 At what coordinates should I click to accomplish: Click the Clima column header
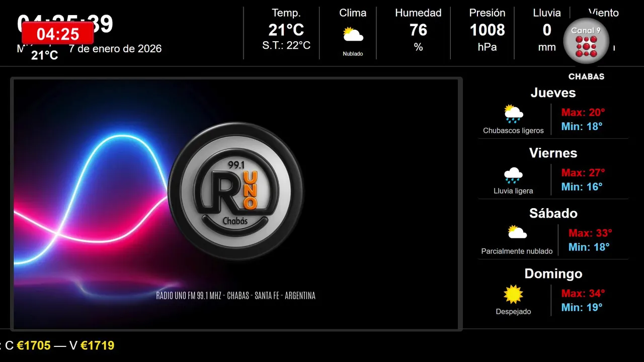(x=353, y=13)
